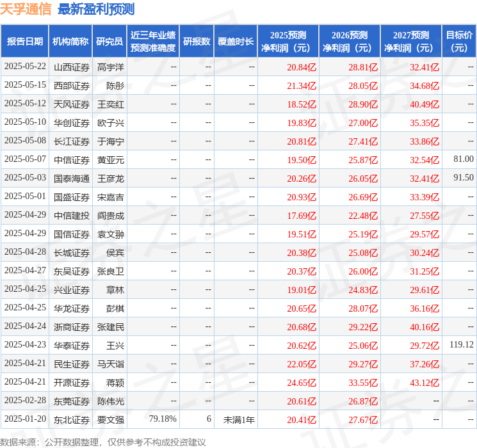Select the row for 中信证券
The image size is (477, 448).
point(238,159)
